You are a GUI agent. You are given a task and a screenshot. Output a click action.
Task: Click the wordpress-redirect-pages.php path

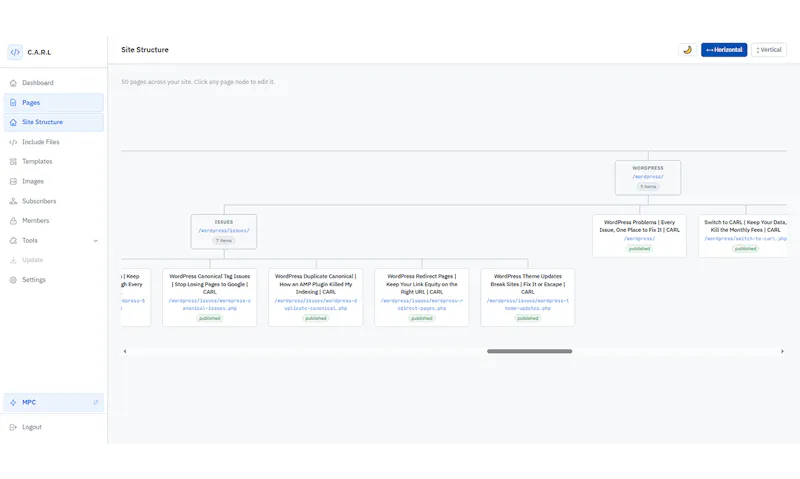click(421, 305)
